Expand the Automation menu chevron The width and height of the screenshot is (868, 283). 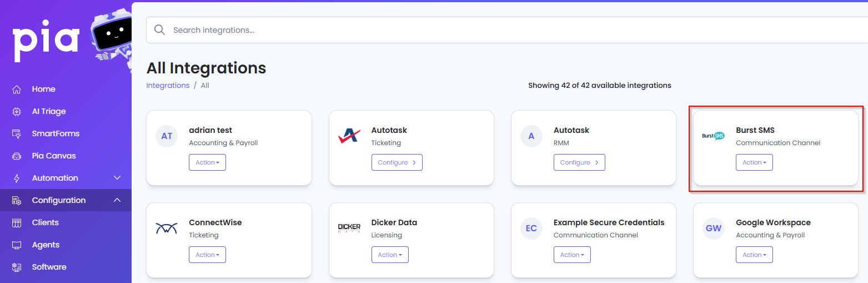(117, 178)
